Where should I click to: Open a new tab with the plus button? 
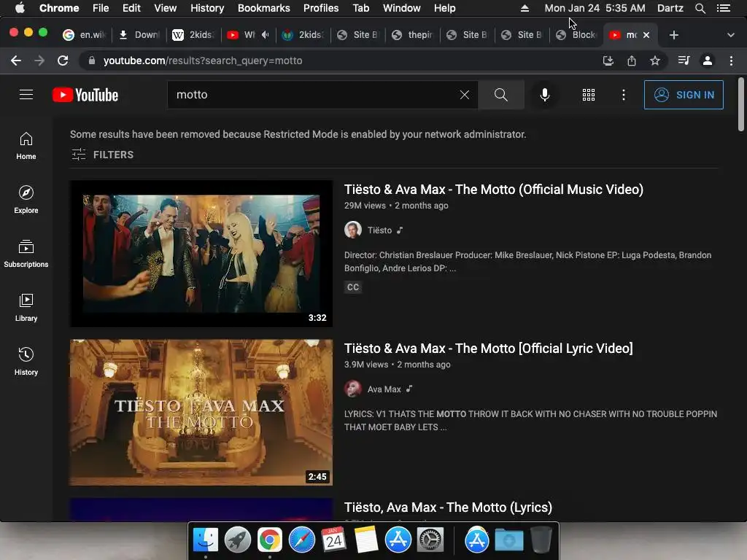(x=673, y=35)
